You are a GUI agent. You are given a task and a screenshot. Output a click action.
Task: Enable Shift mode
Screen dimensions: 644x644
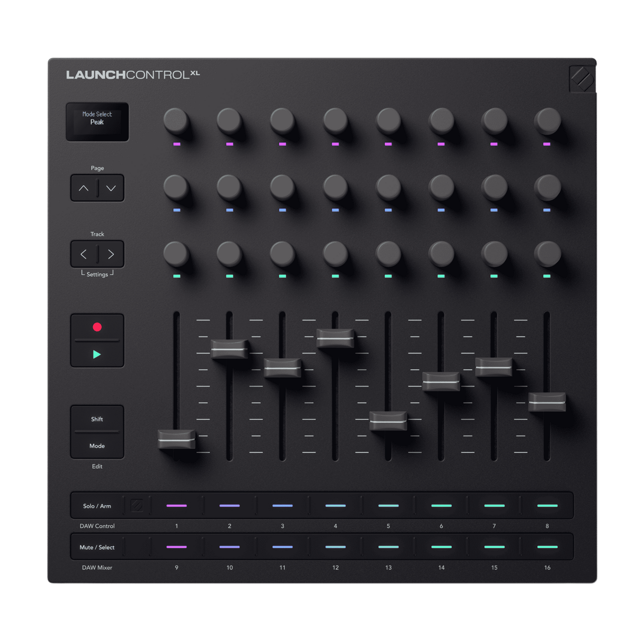[97, 419]
